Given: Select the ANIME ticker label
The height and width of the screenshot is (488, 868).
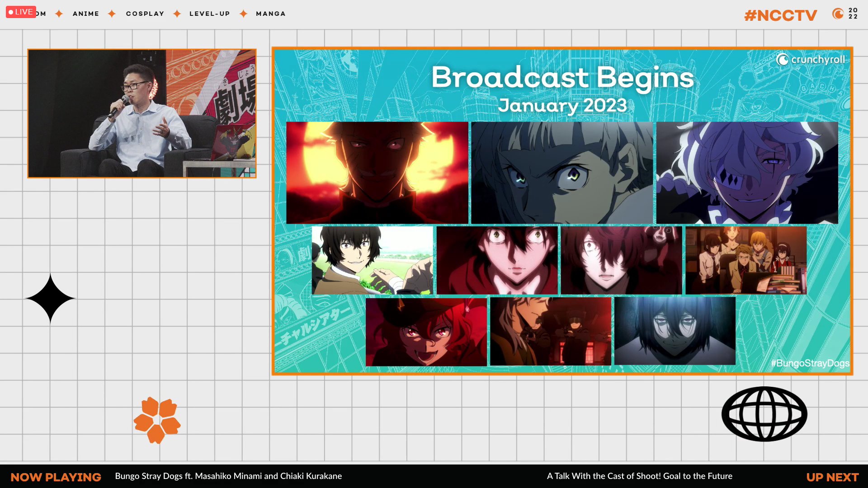Looking at the screenshot, I should click(x=86, y=14).
